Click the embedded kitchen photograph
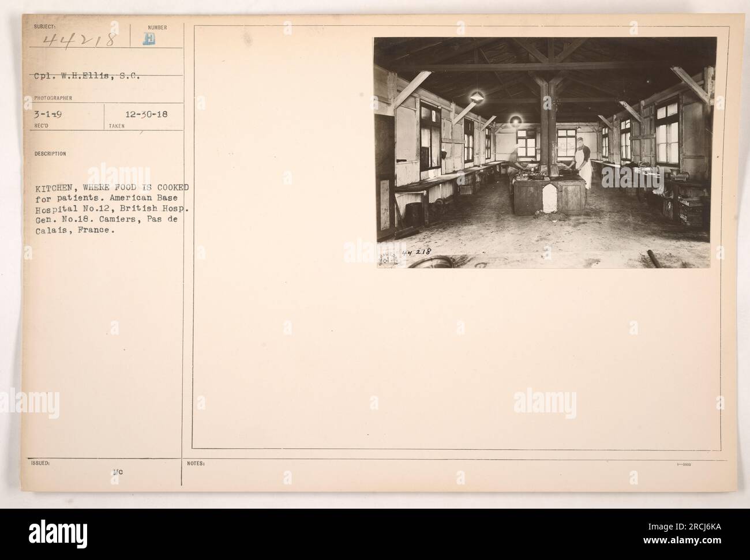The width and height of the screenshot is (750, 560). pyautogui.click(x=546, y=153)
